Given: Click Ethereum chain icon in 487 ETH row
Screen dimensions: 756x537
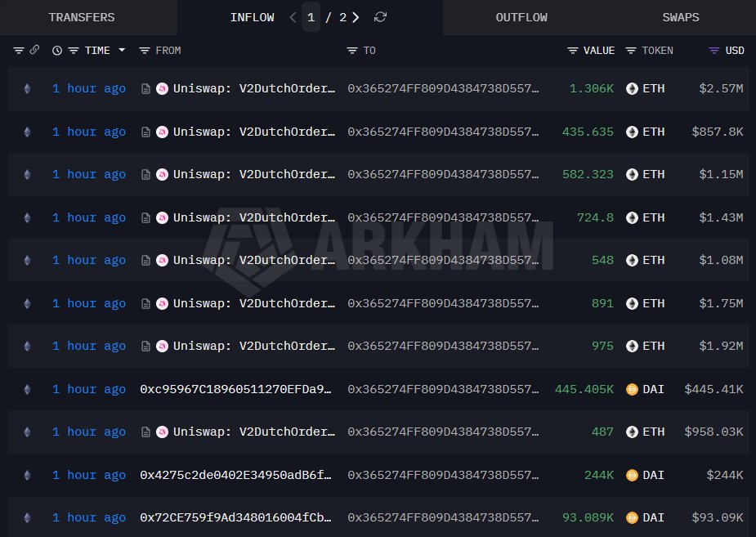Looking at the screenshot, I should [x=28, y=432].
